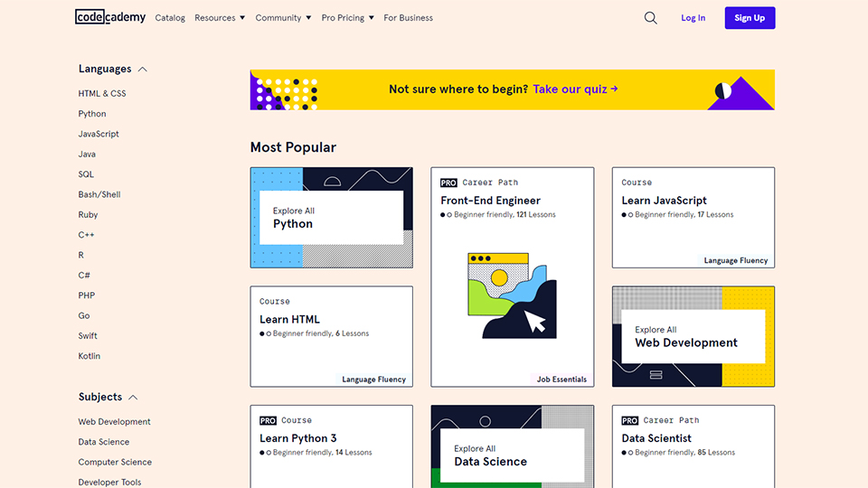Image resolution: width=868 pixels, height=488 pixels.
Task: Click the Most Popular heading
Action: point(293,147)
